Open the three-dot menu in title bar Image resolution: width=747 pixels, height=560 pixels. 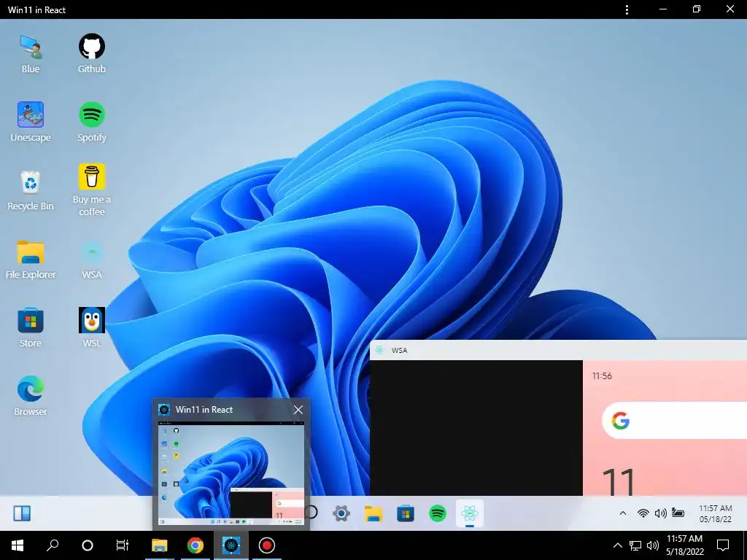pos(627,9)
